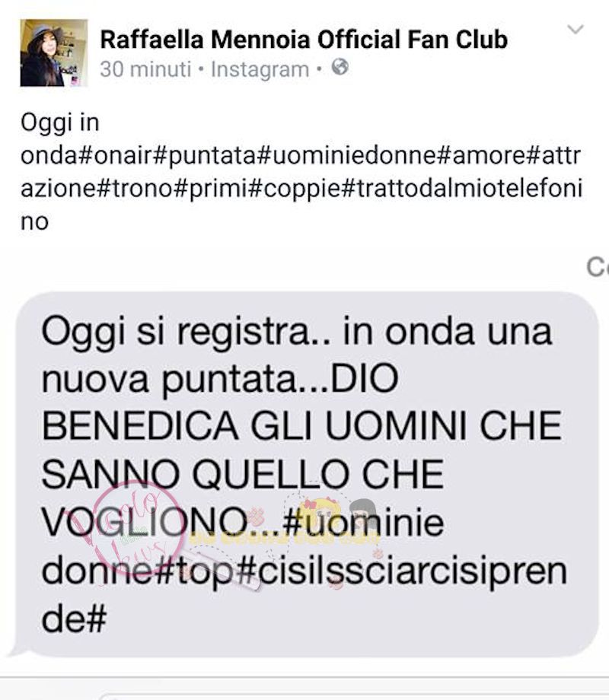
Task: Open the fan club profile picture
Action: 54,52
